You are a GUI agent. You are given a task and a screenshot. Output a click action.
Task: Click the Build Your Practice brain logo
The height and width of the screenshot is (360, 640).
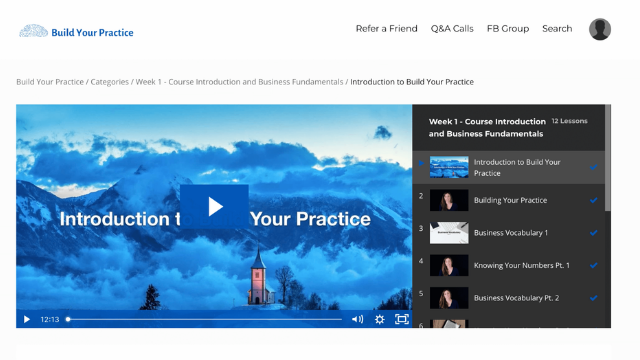34,31
